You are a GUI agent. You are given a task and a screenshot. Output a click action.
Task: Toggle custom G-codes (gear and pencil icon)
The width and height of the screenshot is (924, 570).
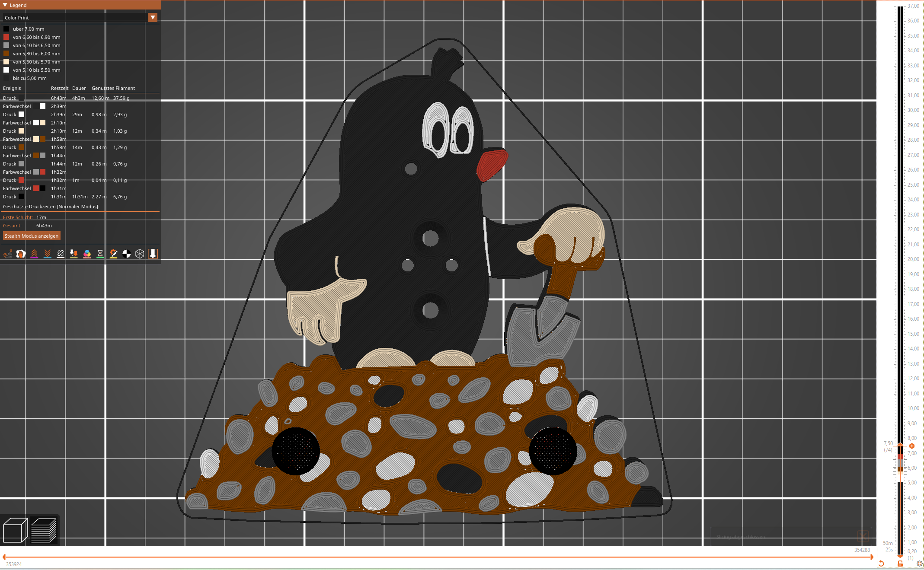click(113, 254)
